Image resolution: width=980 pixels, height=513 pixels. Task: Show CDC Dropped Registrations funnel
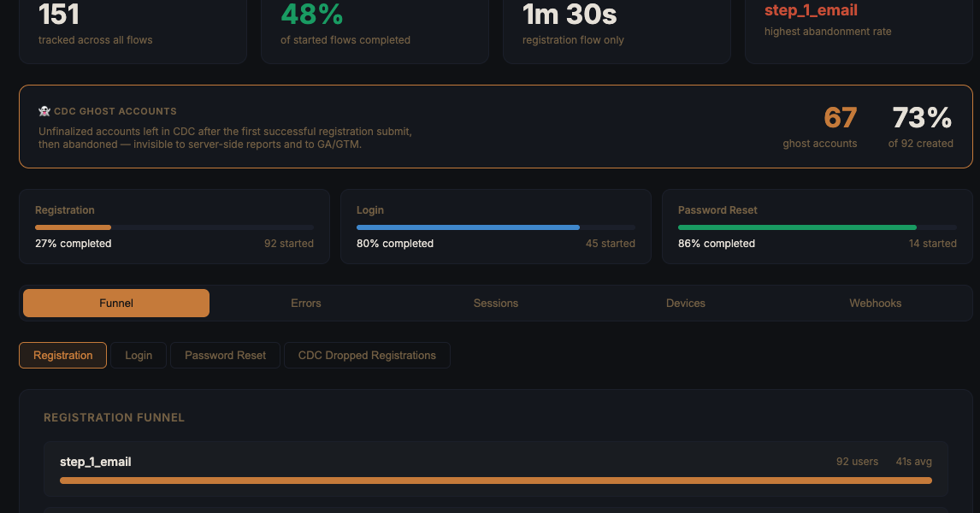[367, 355]
